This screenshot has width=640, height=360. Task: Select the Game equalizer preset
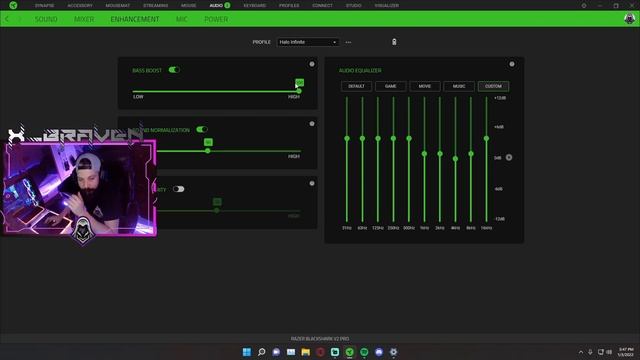pyautogui.click(x=391, y=86)
